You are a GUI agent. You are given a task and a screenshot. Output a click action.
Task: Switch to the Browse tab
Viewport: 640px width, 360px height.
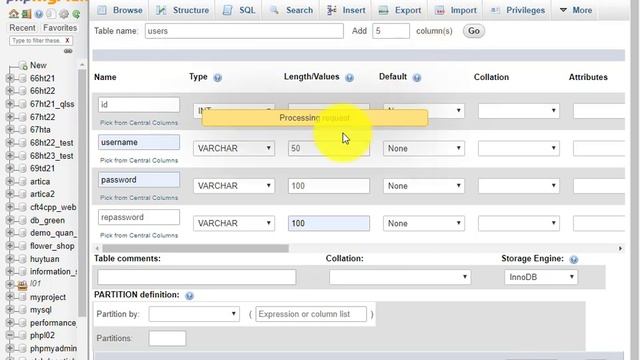click(x=120, y=10)
